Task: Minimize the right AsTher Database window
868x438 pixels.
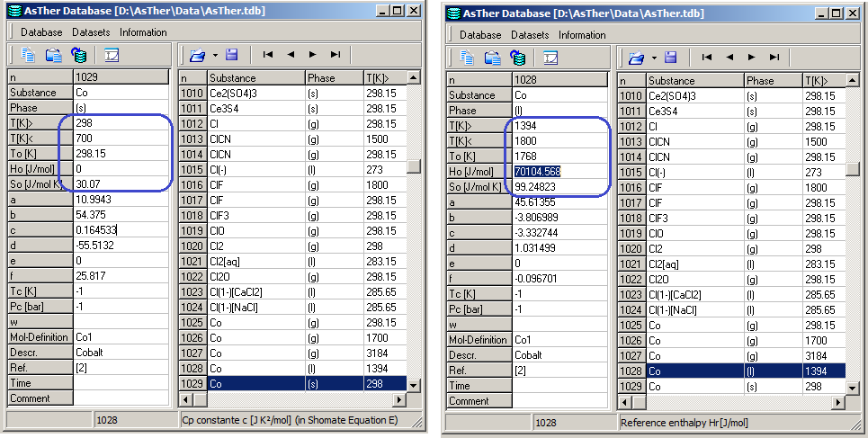Action: pyautogui.click(x=823, y=13)
